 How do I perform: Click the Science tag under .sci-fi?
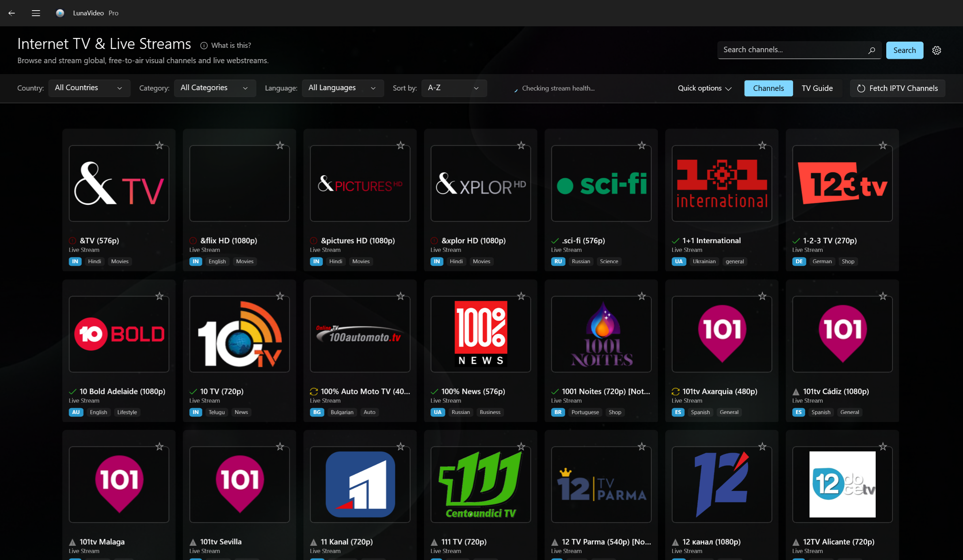[609, 261]
